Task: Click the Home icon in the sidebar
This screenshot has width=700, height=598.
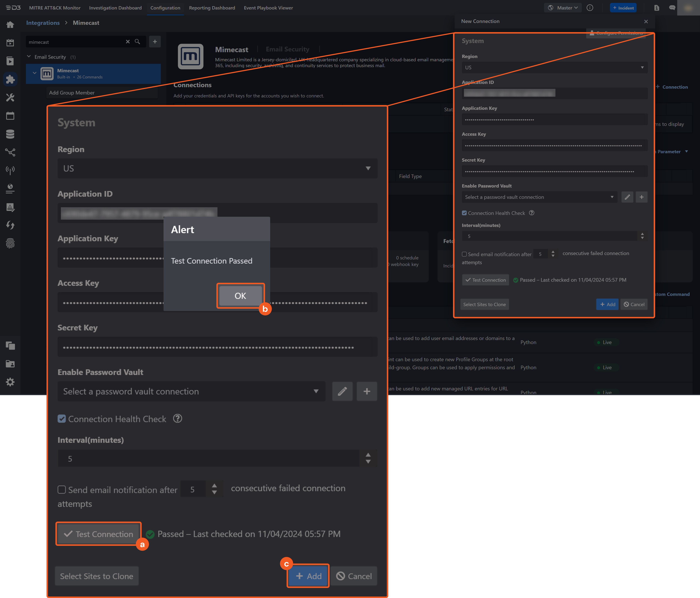Action: tap(10, 24)
